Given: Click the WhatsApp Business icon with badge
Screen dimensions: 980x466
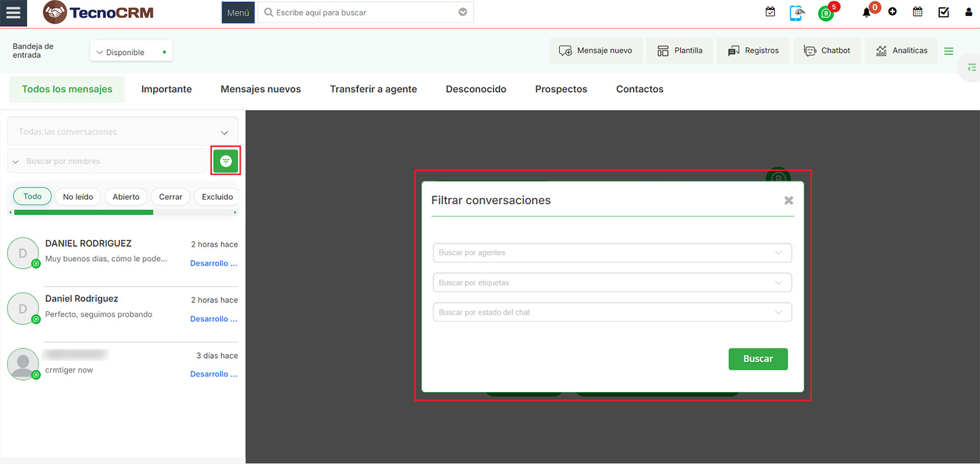Looking at the screenshot, I should (x=826, y=13).
